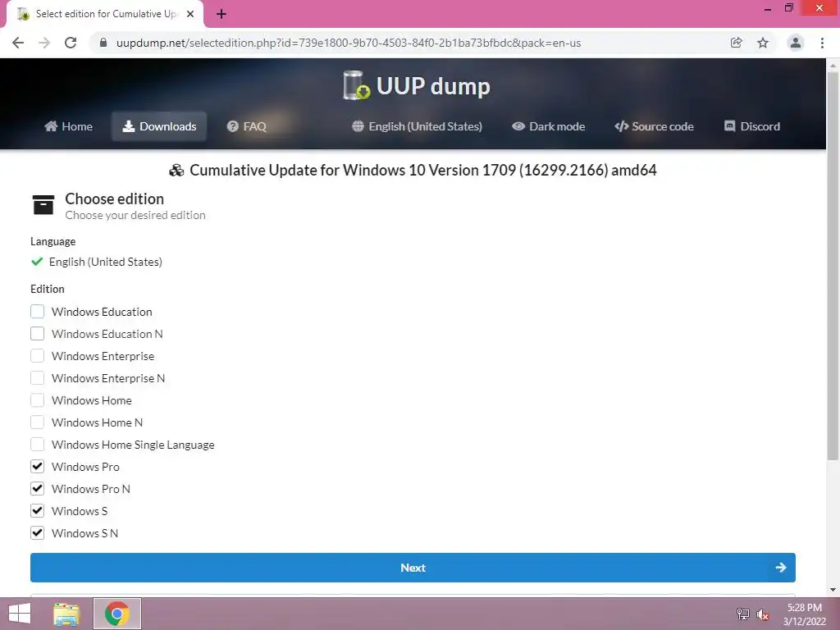Click the Home house icon in navbar
Viewport: 840px width, 630px height.
[51, 126]
